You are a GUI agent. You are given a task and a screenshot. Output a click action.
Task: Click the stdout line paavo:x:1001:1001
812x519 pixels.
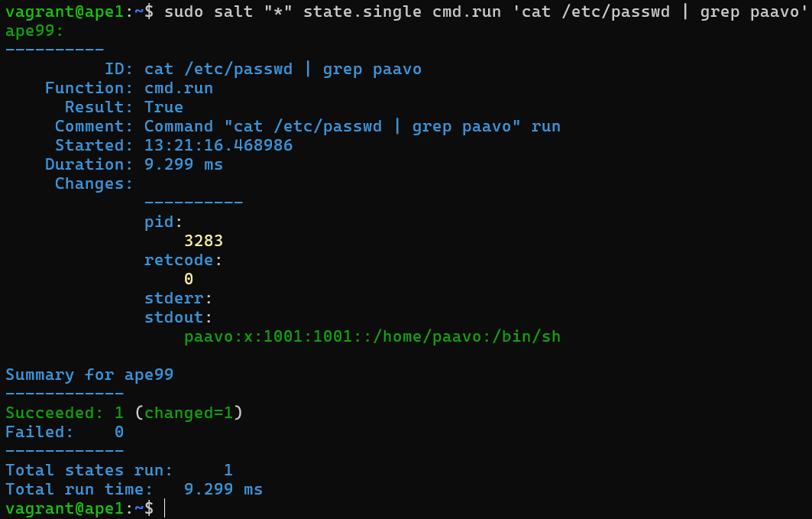click(372, 336)
